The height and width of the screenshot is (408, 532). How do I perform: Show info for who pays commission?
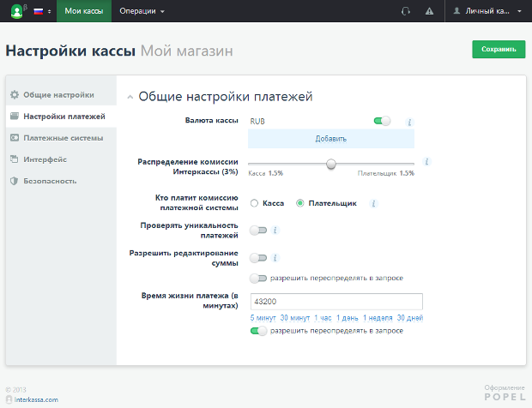tap(373, 204)
